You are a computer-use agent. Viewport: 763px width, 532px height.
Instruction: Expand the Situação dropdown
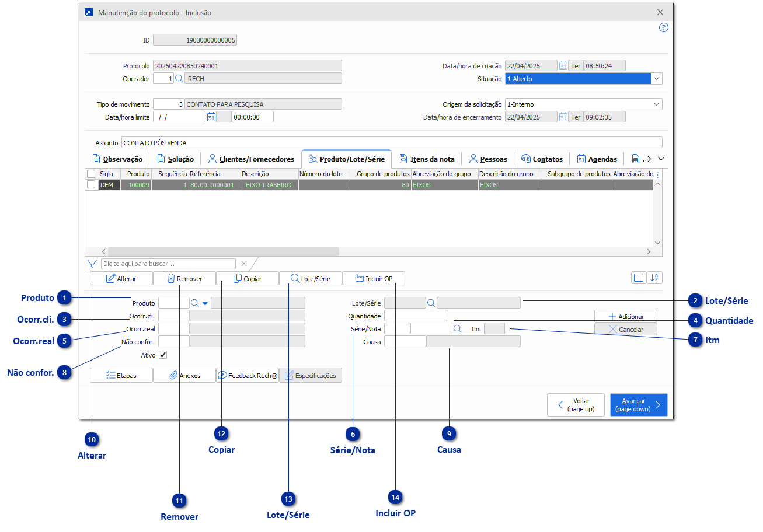click(657, 79)
